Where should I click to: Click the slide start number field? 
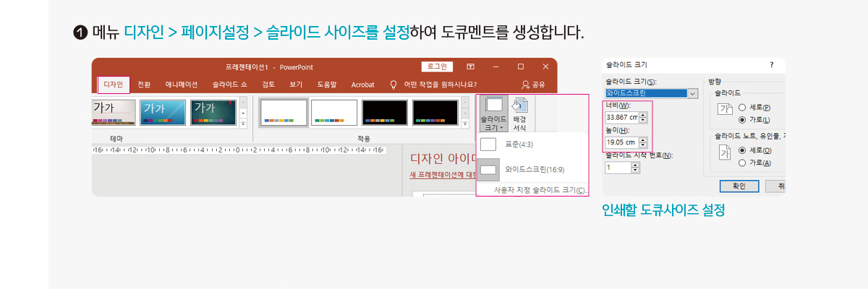pyautogui.click(x=618, y=167)
